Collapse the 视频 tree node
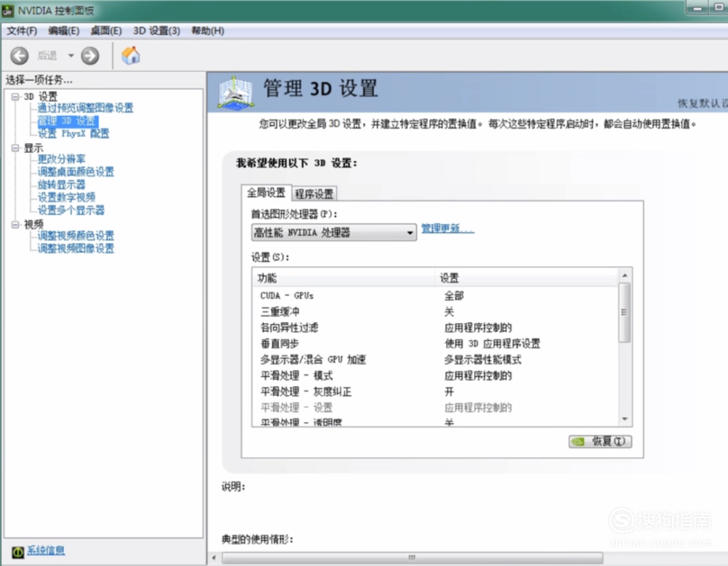Viewport: 728px width, 566px height. [16, 225]
